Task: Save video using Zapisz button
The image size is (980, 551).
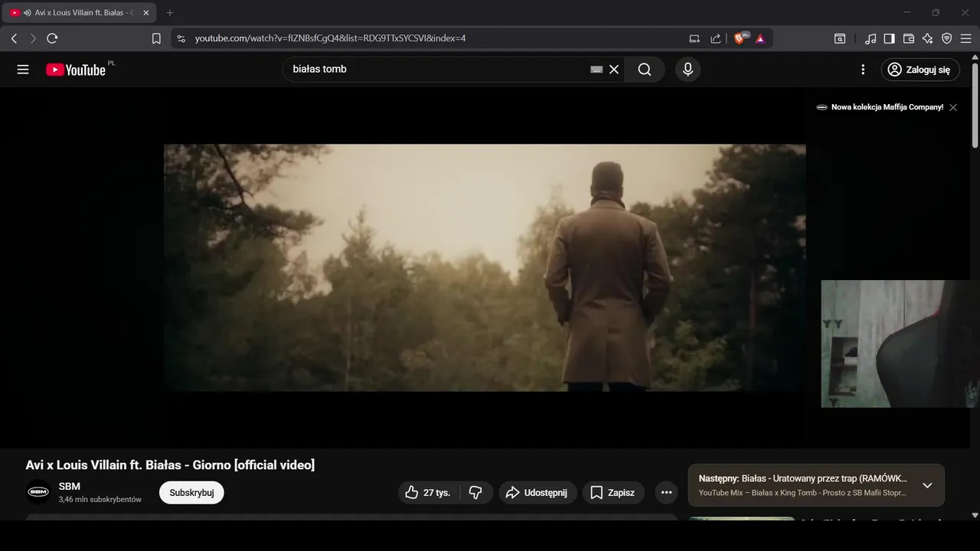Action: (x=613, y=493)
